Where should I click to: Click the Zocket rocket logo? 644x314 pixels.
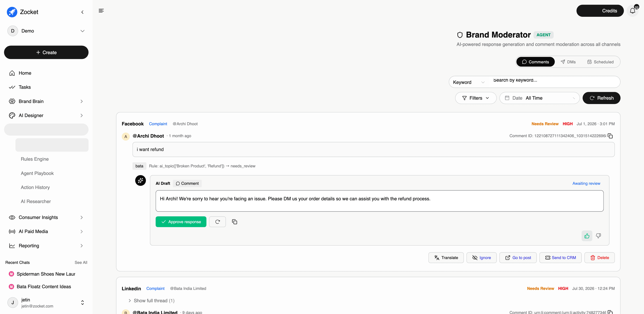point(12,12)
